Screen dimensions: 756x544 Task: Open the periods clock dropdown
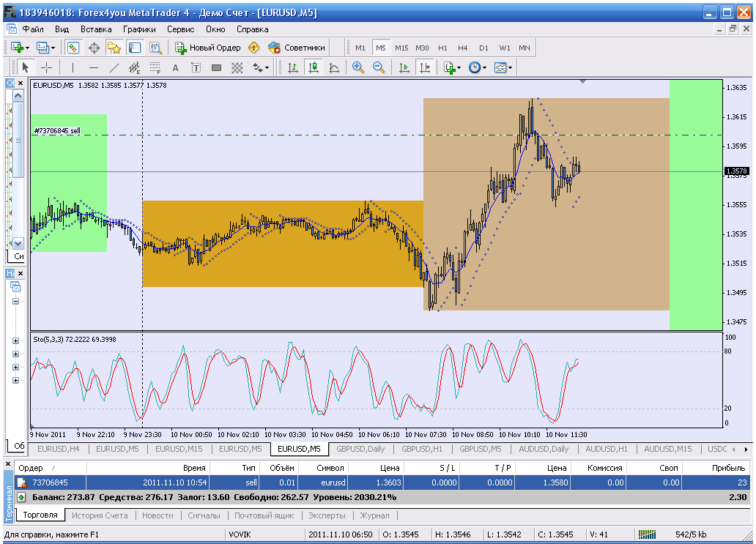pyautogui.click(x=478, y=68)
